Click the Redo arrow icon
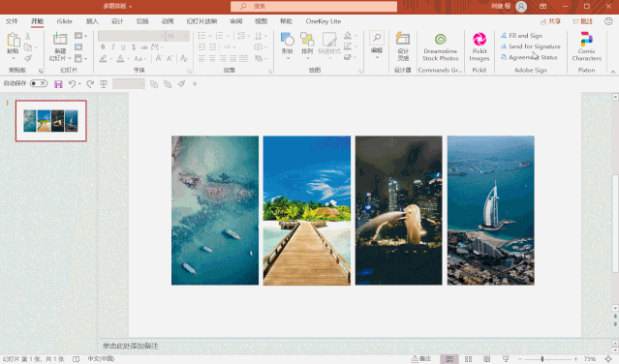Viewport: 619px width, 364px height. (x=90, y=84)
